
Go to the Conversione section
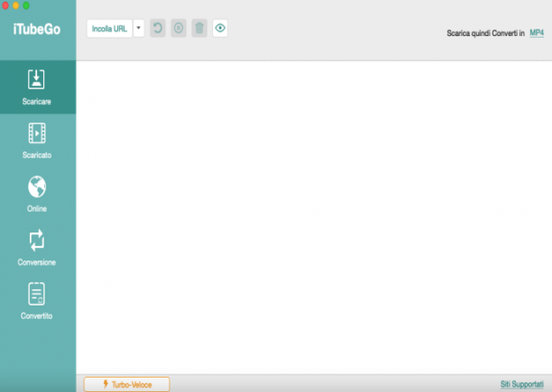(x=38, y=248)
